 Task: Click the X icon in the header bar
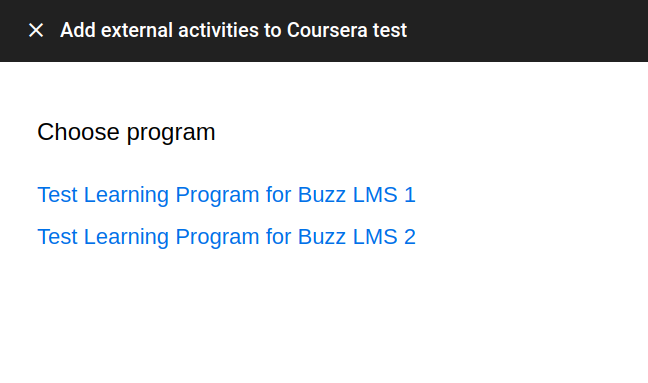tap(36, 30)
